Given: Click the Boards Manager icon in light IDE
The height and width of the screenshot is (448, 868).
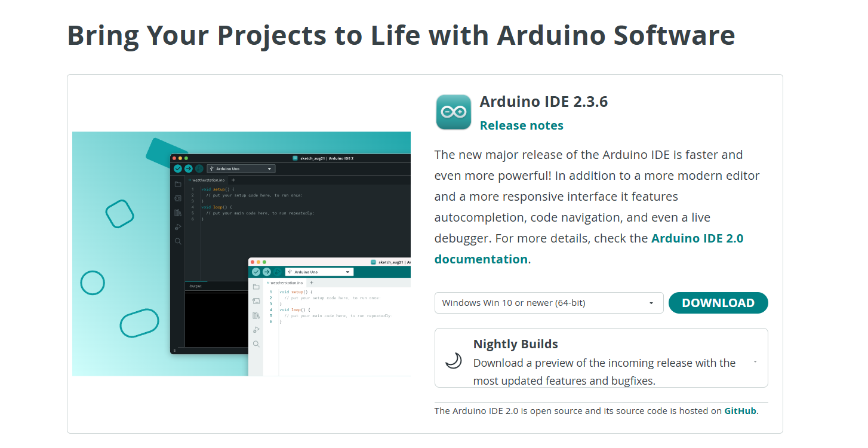Looking at the screenshot, I should [256, 301].
